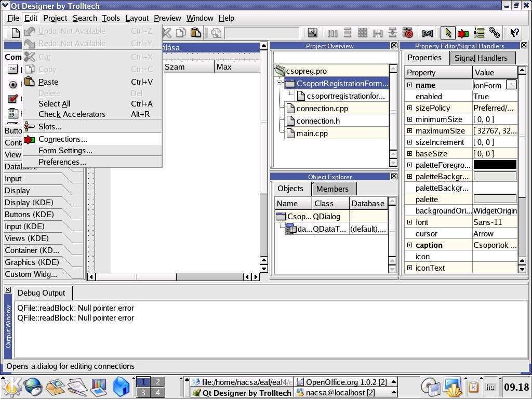Click the Adjust Size toolbar icon
532x399 pixels.
pos(312,33)
